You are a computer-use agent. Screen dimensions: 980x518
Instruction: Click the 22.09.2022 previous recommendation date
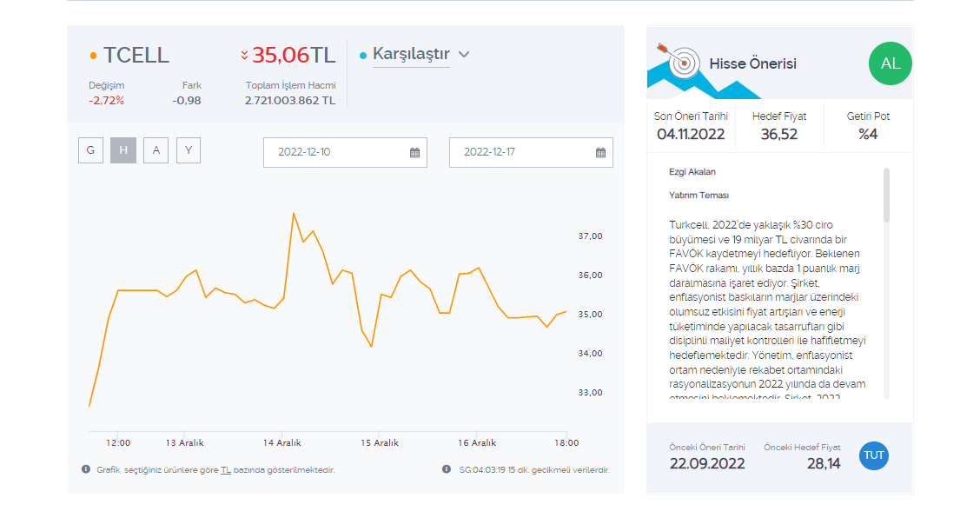(x=707, y=463)
